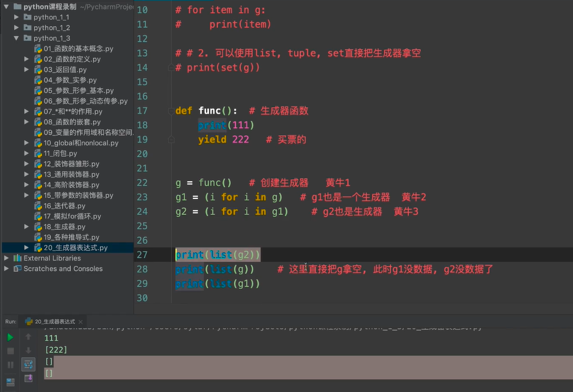
Task: Place cursor on print(list(g2)) line
Action: click(x=218, y=255)
